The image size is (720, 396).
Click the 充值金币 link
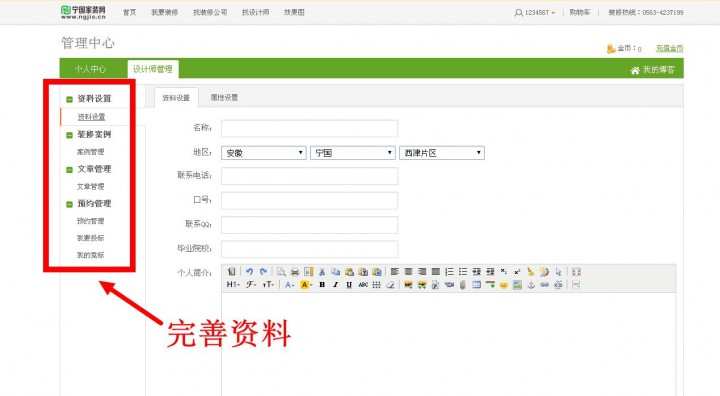[x=669, y=48]
